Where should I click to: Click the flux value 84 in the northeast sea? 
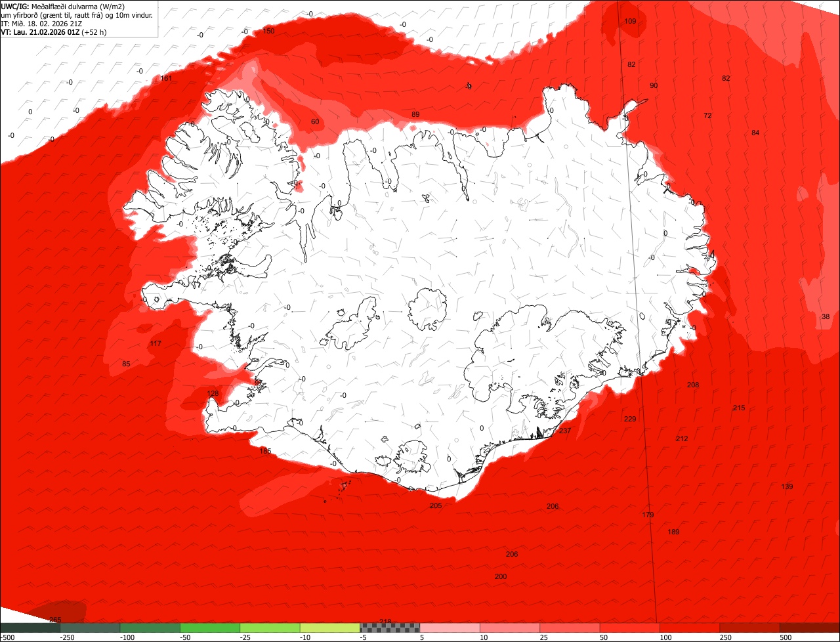coord(755,133)
